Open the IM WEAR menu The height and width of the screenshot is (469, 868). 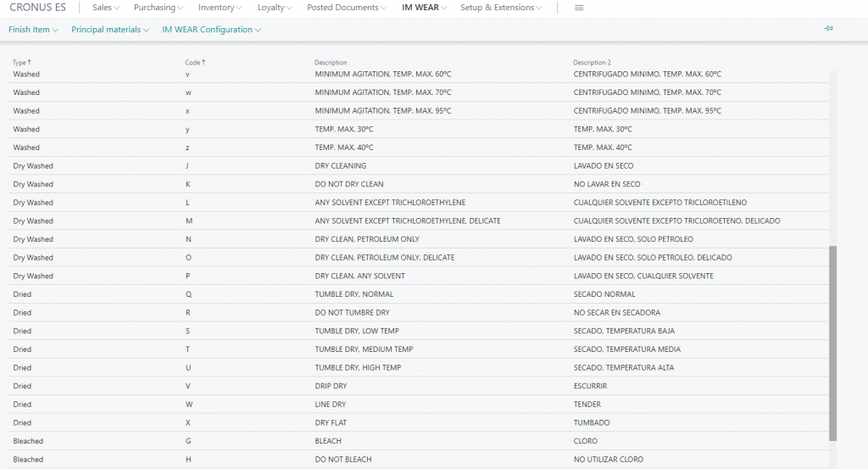[x=424, y=8]
